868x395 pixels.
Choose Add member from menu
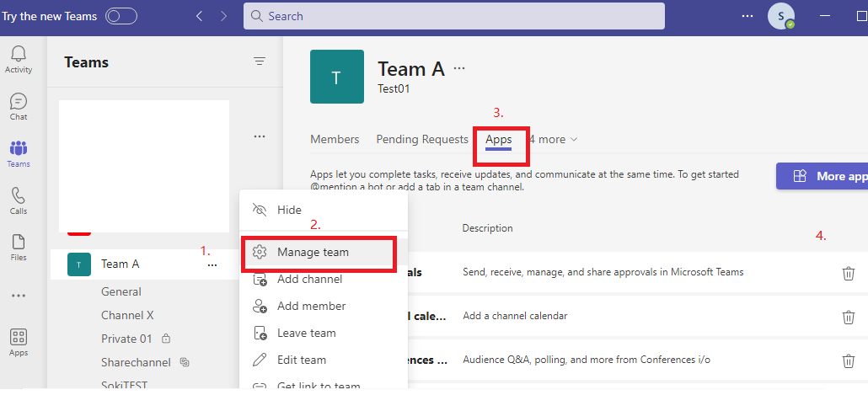pyautogui.click(x=324, y=306)
